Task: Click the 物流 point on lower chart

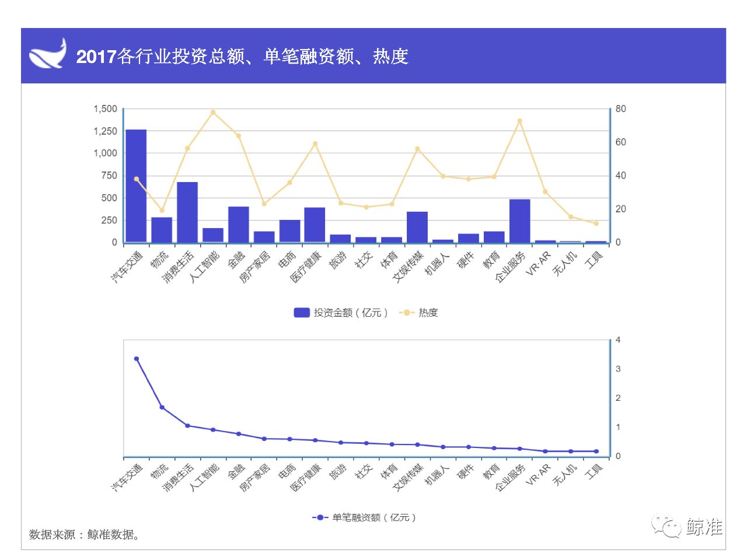Action: 162,407
